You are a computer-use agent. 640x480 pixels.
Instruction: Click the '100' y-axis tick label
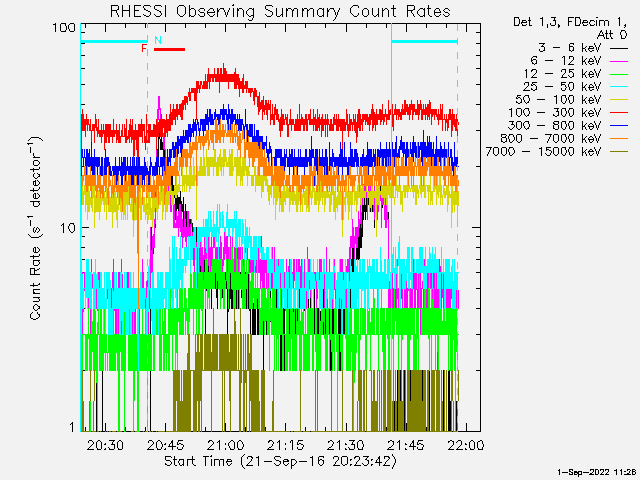click(x=64, y=28)
